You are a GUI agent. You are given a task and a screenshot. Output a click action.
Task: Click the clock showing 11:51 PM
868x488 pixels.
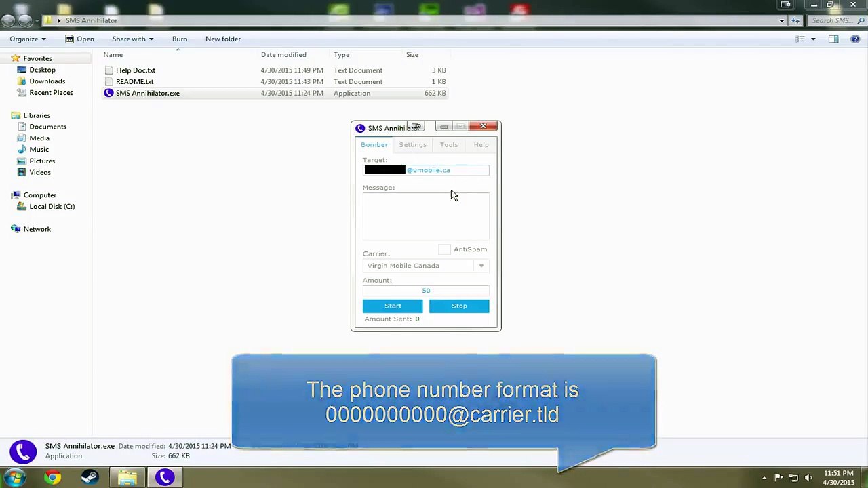839,473
